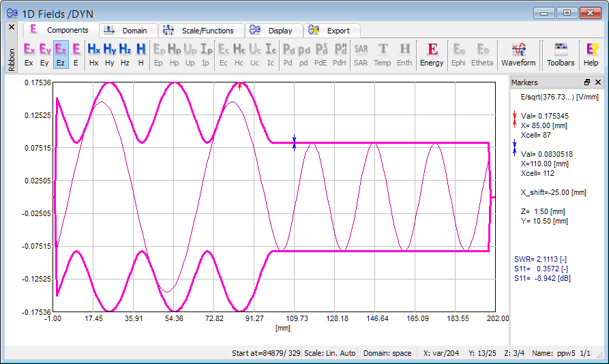This screenshot has height=364, width=609.
Task: Close the Ribbon panel
Action: click(x=11, y=27)
